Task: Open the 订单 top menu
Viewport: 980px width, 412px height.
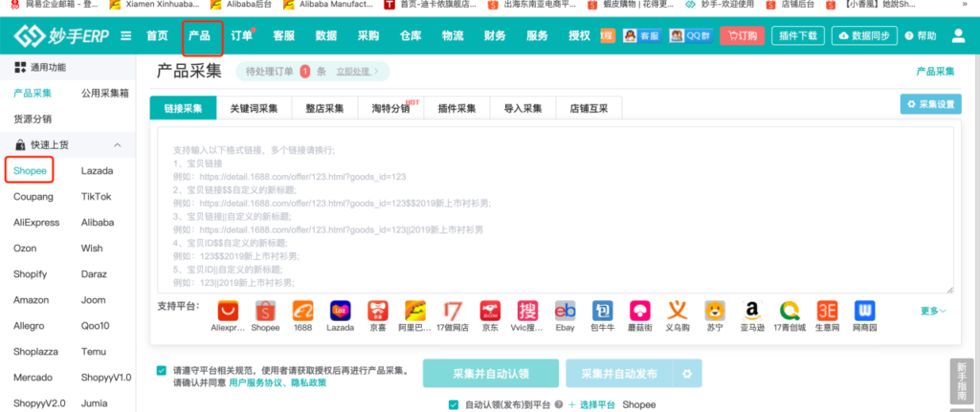Action: [242, 35]
